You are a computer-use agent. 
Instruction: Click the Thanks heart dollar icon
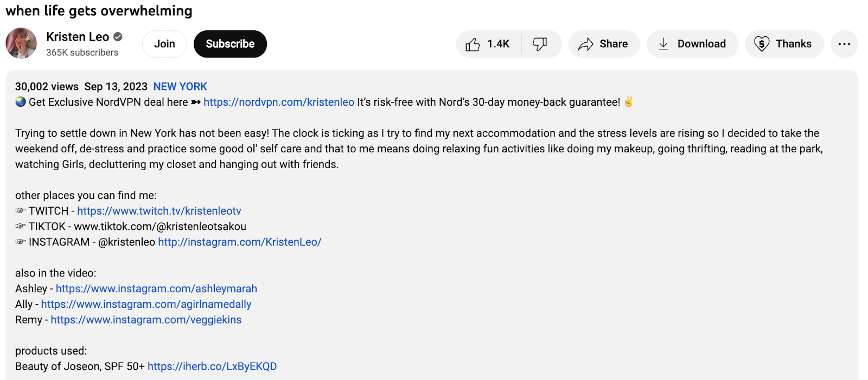pyautogui.click(x=762, y=44)
